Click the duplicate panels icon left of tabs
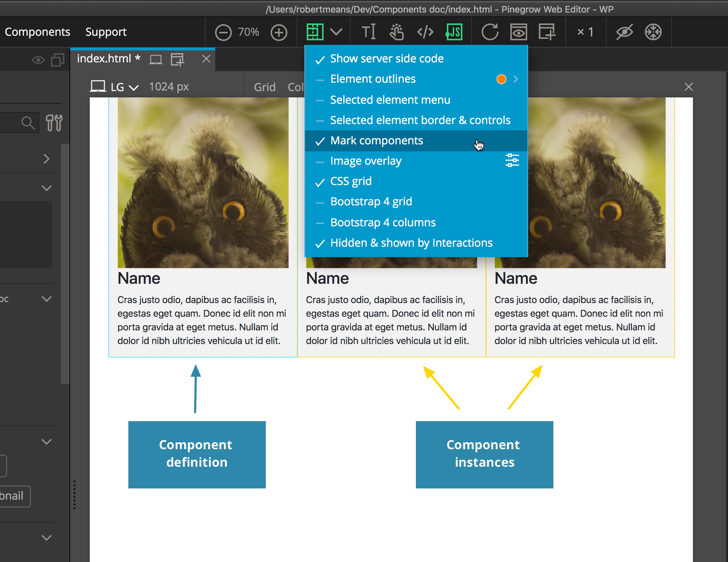Viewport: 728px width, 562px height. (58, 60)
